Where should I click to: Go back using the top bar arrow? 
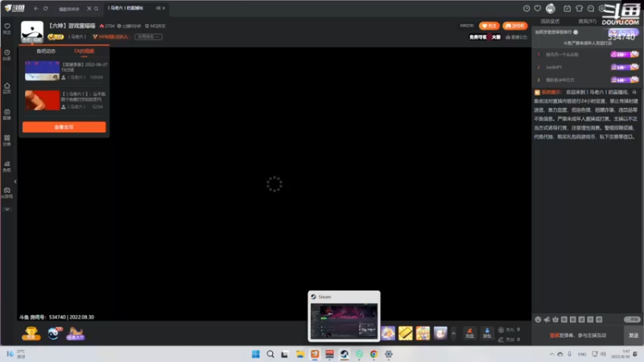click(x=36, y=8)
